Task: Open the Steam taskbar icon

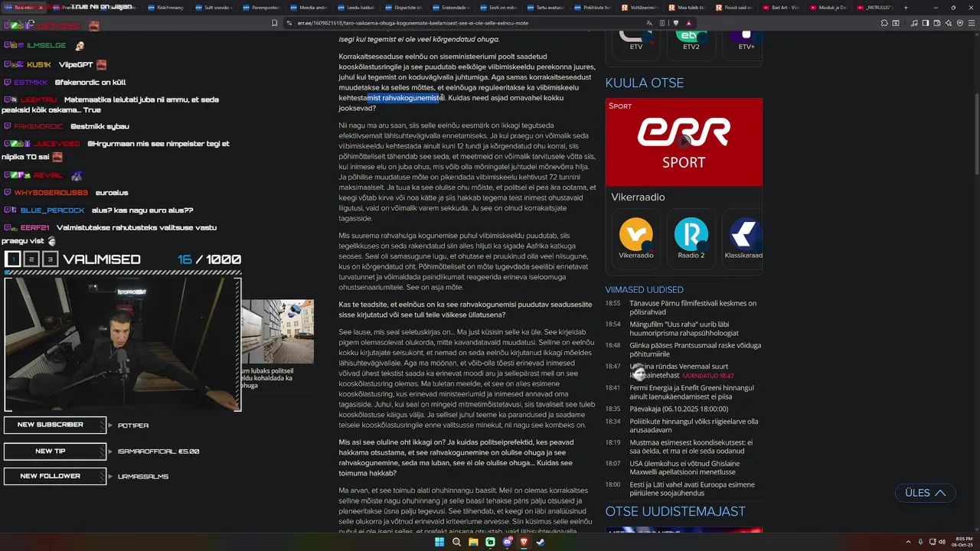Action: (541, 542)
